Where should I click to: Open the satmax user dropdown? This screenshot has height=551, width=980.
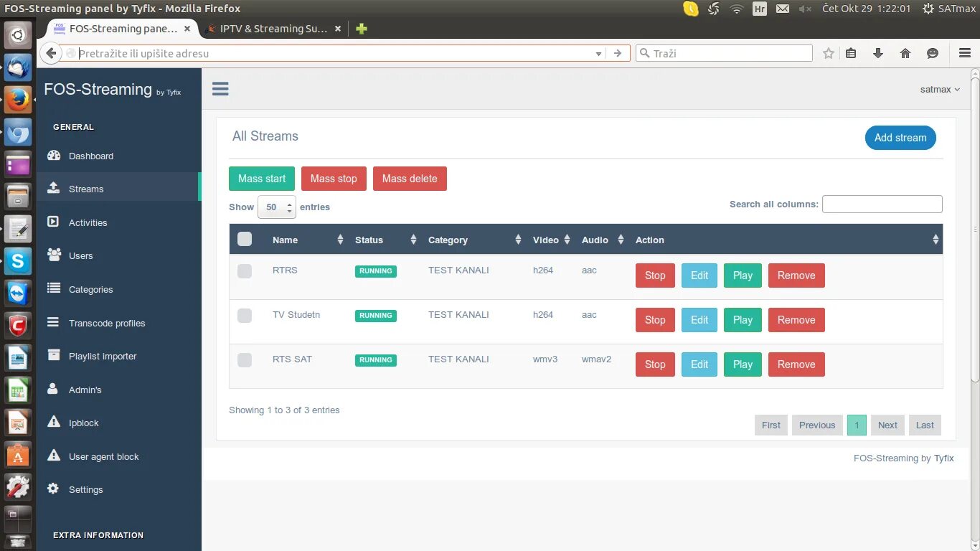coord(940,90)
